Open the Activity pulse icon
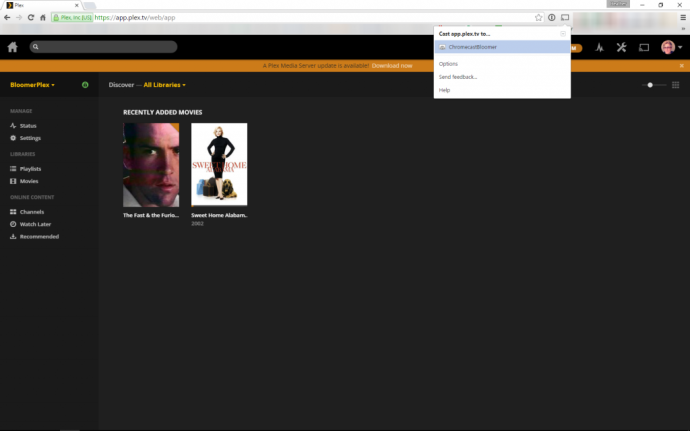The image size is (690, 431). (x=599, y=47)
